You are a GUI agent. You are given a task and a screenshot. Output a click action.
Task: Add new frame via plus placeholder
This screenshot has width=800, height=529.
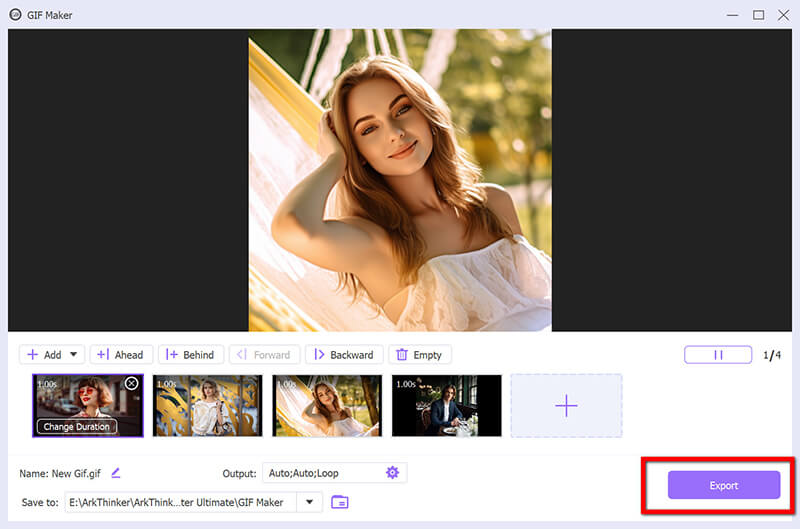tap(566, 406)
